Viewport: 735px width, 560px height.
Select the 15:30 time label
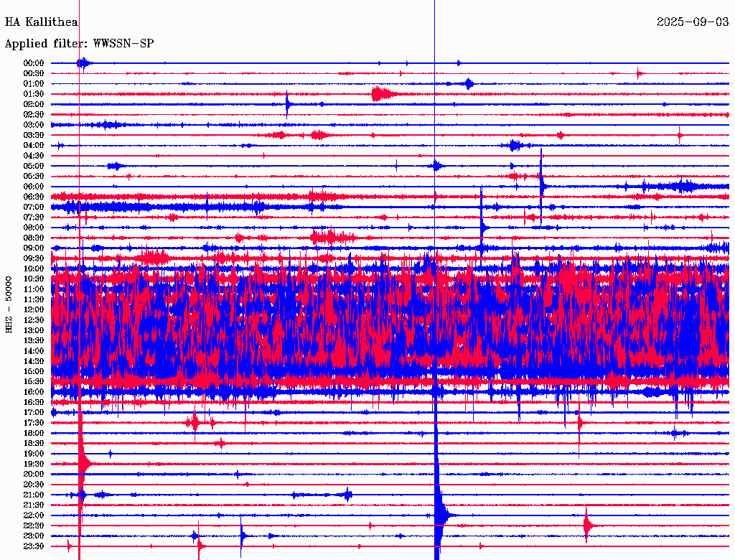click(x=34, y=381)
